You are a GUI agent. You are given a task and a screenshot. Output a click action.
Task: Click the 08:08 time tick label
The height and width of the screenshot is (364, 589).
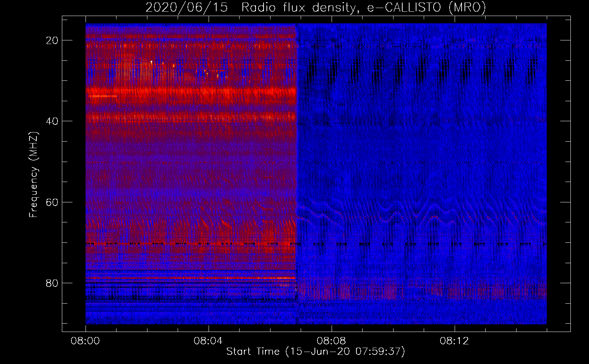point(331,341)
